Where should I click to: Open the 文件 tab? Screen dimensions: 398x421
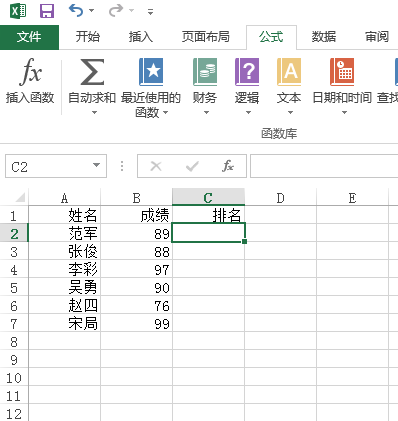[x=29, y=37]
